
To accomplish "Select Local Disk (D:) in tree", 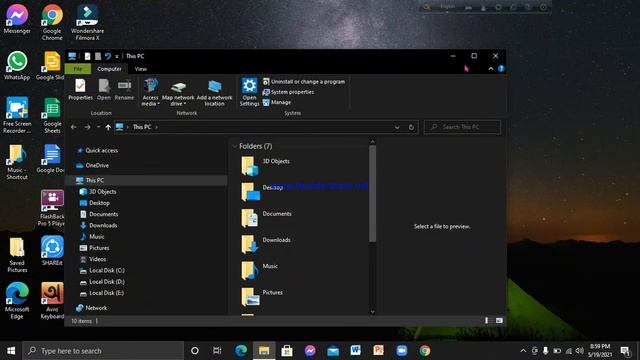I will (x=107, y=282).
